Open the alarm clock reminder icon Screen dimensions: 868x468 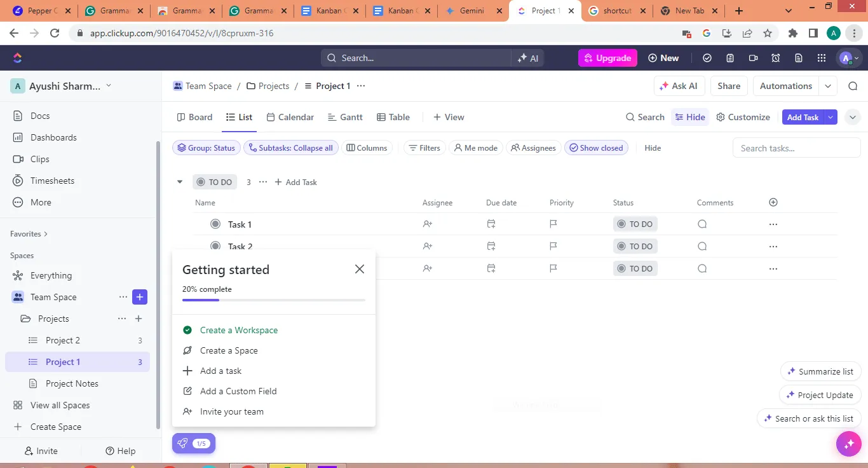[x=776, y=58]
